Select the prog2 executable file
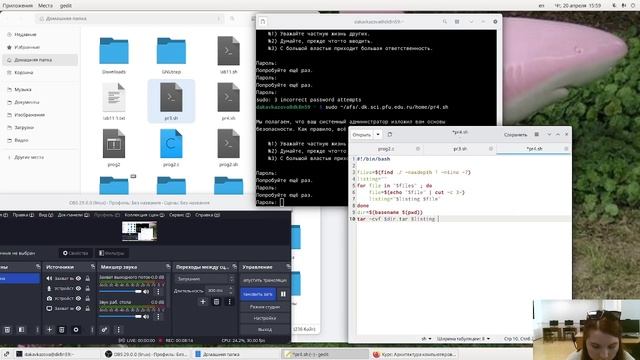The width and height of the screenshot is (640, 360). click(x=114, y=144)
